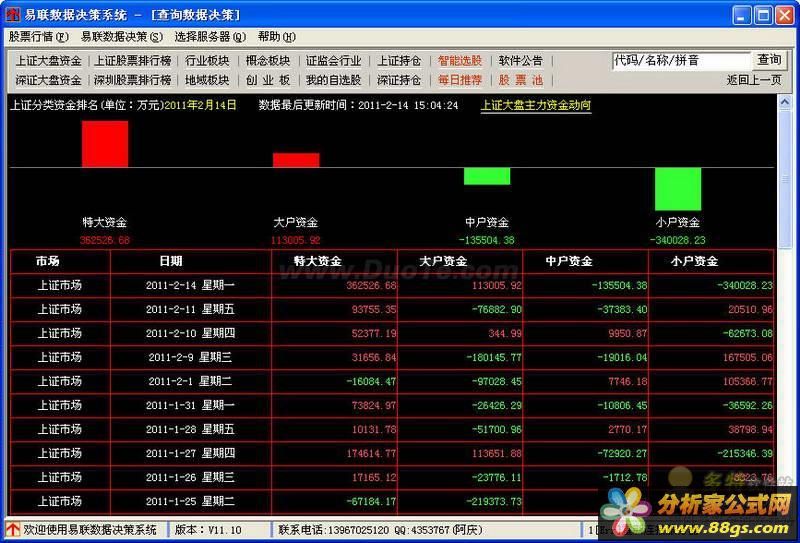The height and width of the screenshot is (543, 800).
Task: Select row dated 2011-1-25 星期二
Action: click(392, 501)
